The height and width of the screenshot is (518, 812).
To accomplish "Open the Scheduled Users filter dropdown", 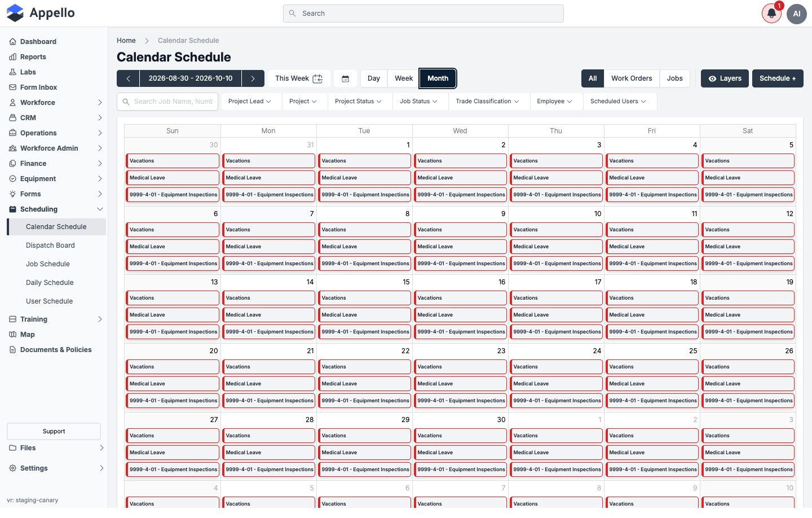I will 618,102.
